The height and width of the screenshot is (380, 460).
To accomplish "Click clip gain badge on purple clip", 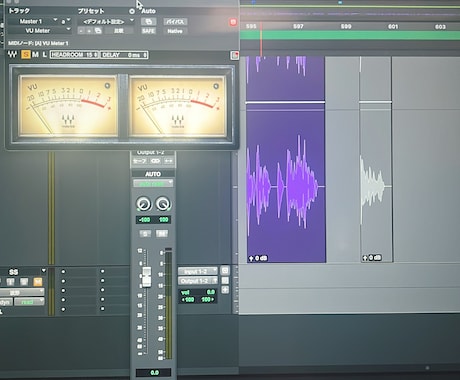I will pos(258,258).
